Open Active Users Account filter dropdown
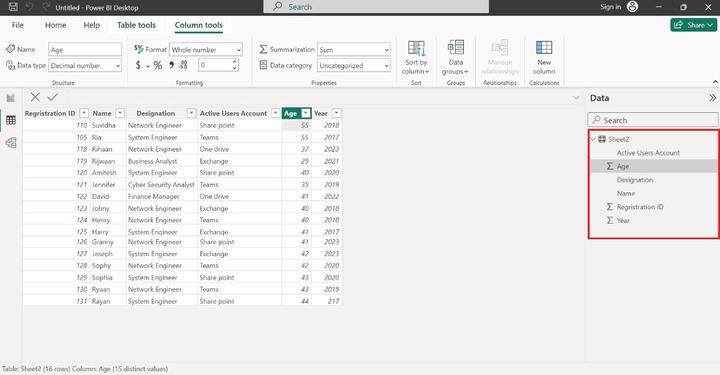The image size is (720, 375). [276, 113]
